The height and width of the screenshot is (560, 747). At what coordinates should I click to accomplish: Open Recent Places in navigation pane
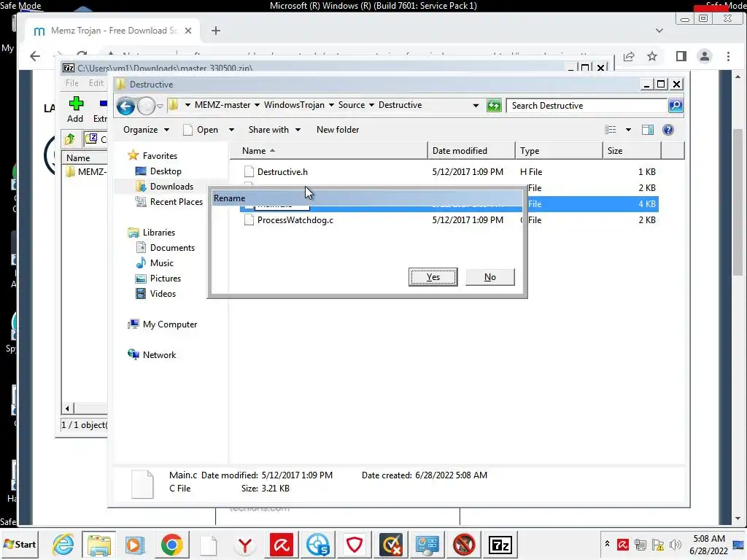pyautogui.click(x=177, y=202)
